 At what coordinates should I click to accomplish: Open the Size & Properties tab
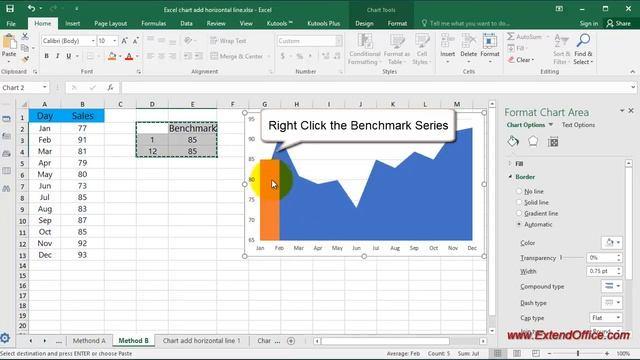click(553, 142)
